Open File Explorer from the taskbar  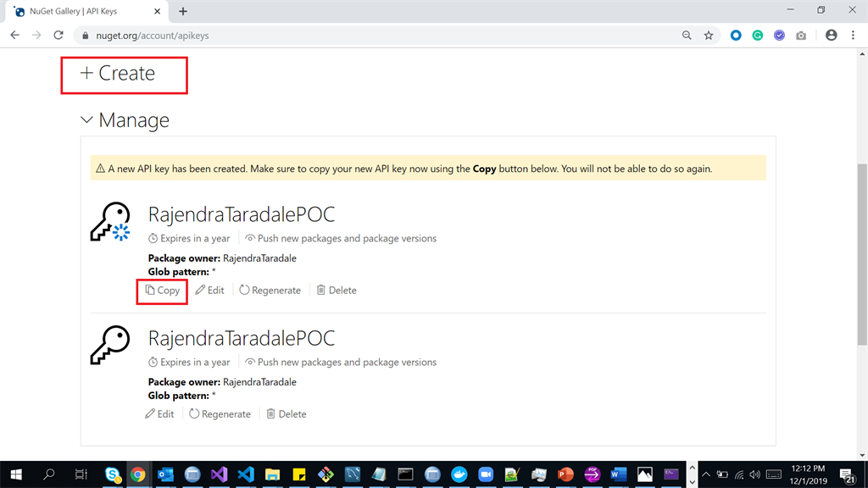[x=272, y=474]
